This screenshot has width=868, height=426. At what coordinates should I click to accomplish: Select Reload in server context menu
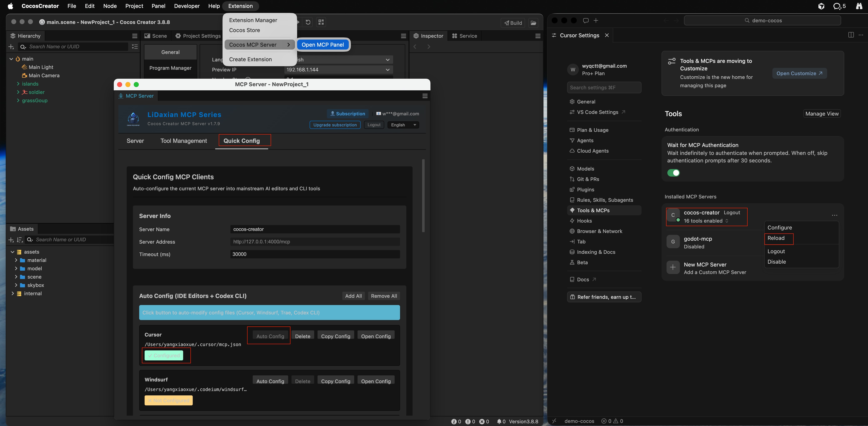[776, 238]
